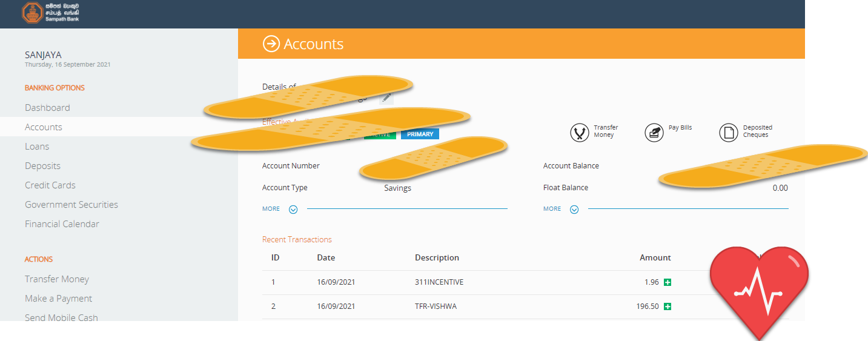Image resolution: width=868 pixels, height=341 pixels.
Task: Open the Pay Bills icon
Action: coord(654,133)
